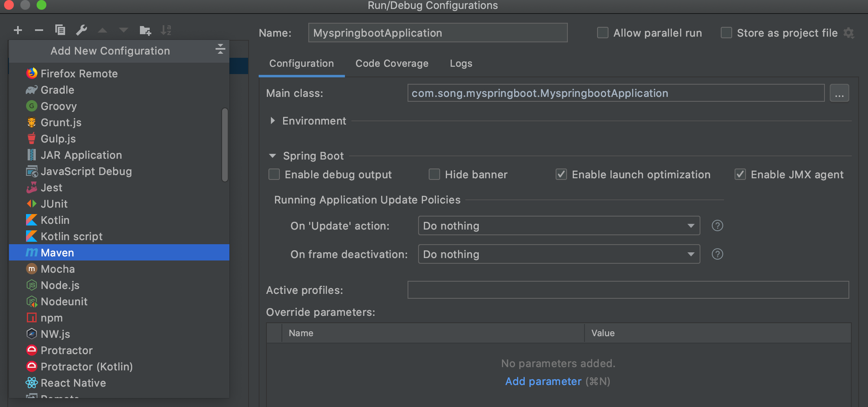Click the Active profiles text field
The width and height of the screenshot is (868, 407).
(628, 290)
